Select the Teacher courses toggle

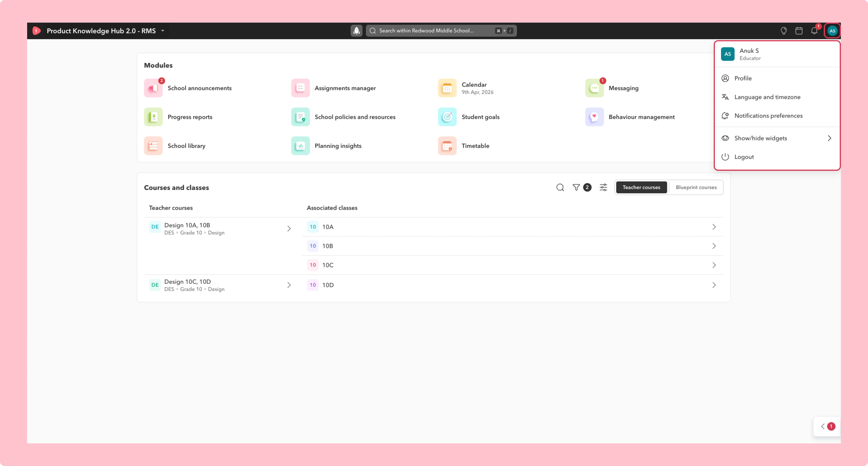tap(641, 187)
